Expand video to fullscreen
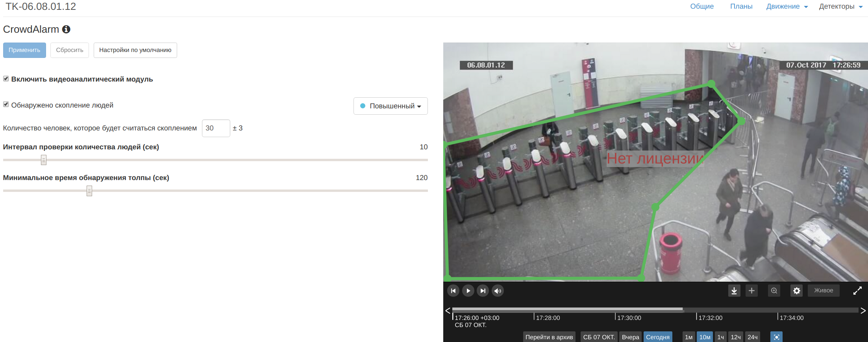Image resolution: width=868 pixels, height=342 pixels. (x=857, y=291)
